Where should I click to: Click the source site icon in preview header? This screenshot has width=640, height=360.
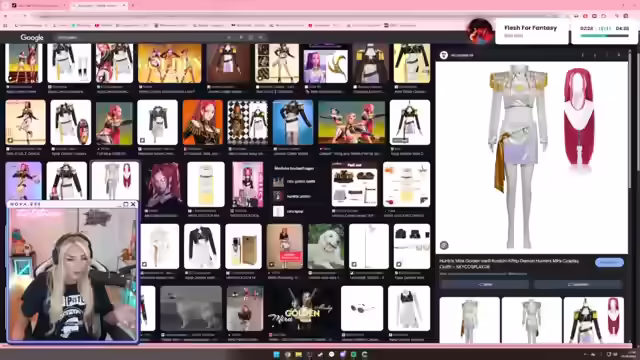444,55
